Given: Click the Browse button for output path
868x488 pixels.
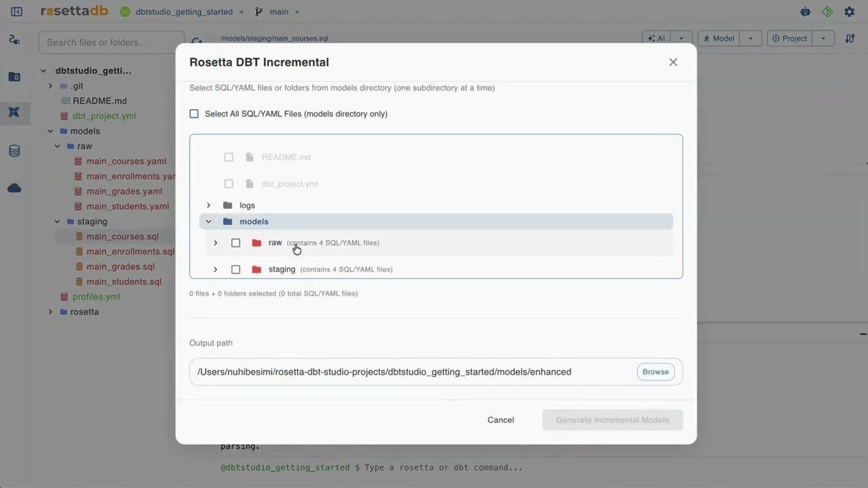Looking at the screenshot, I should (654, 371).
